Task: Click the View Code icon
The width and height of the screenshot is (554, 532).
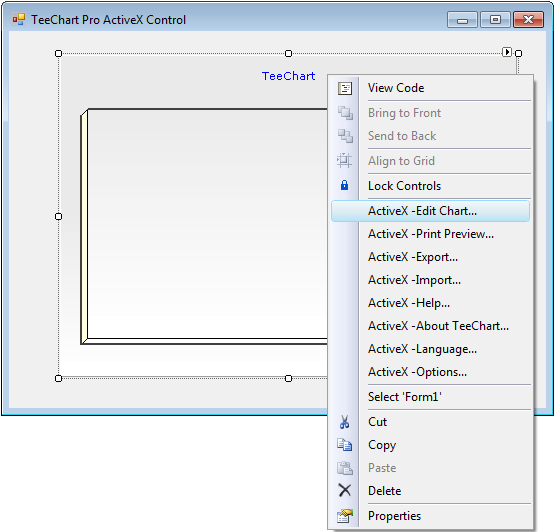Action: point(345,88)
